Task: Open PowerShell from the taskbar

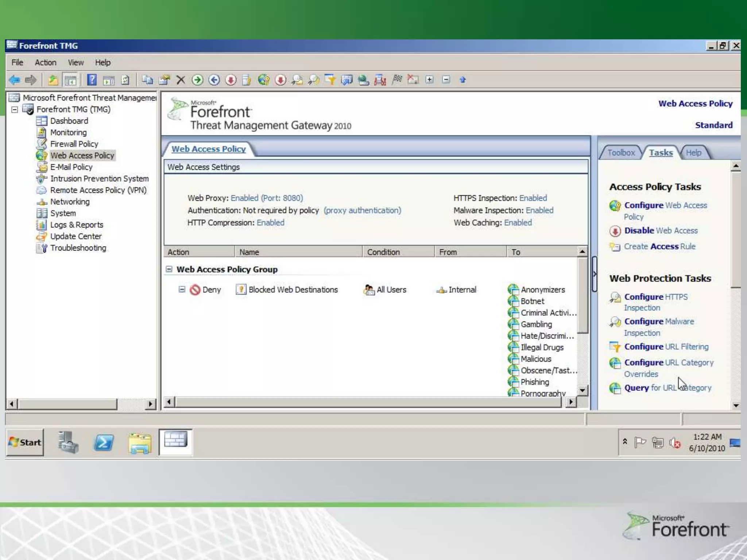Action: tap(104, 443)
